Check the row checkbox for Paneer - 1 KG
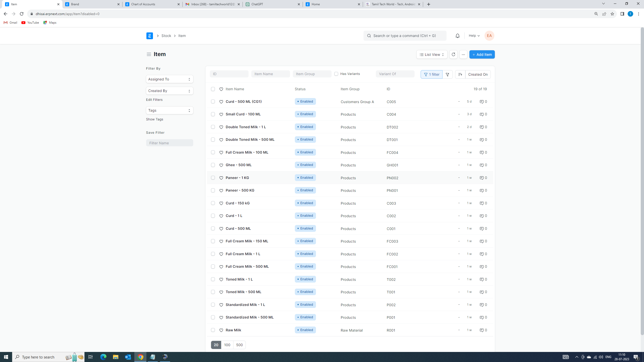The width and height of the screenshot is (644, 362). coord(213,177)
